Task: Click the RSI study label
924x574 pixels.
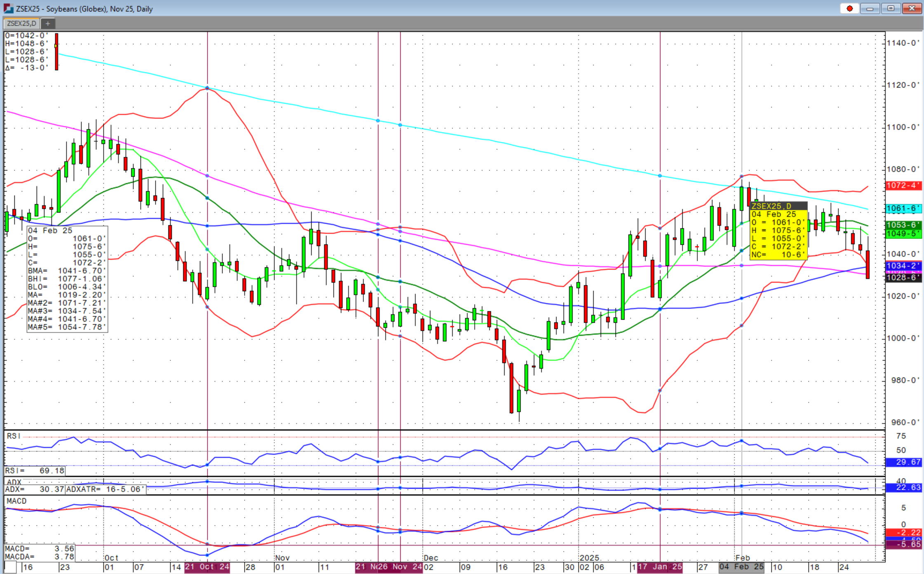Action: (13, 436)
